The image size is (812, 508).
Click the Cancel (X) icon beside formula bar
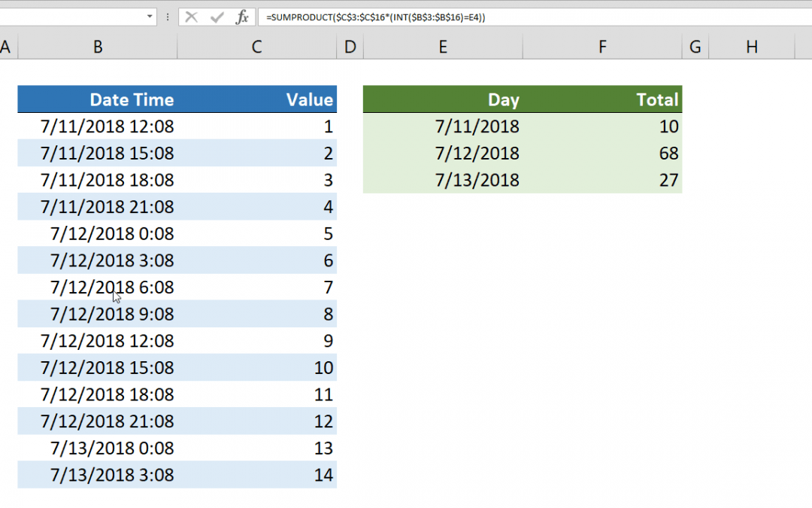[x=193, y=17]
